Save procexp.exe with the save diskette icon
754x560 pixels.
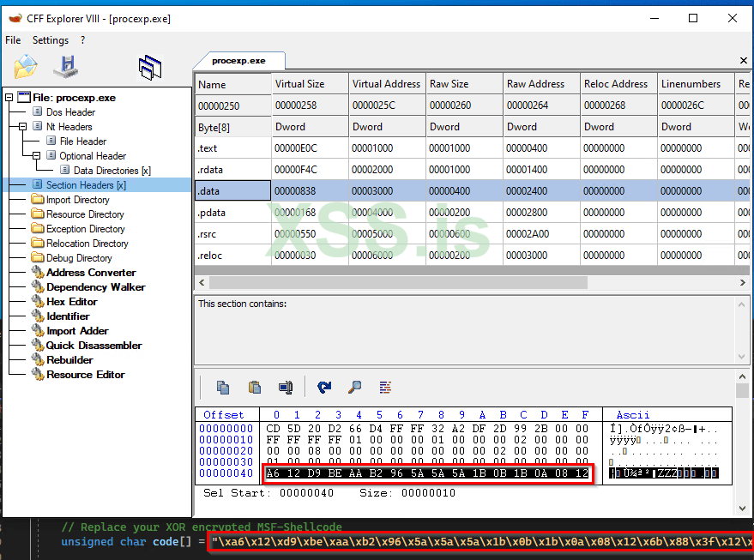(66, 66)
